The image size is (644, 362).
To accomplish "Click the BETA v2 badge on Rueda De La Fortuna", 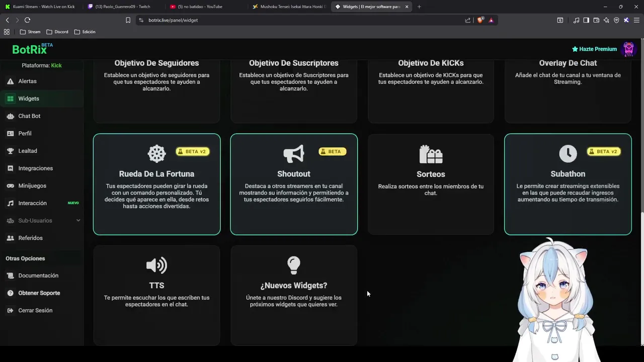I will pos(193,151).
